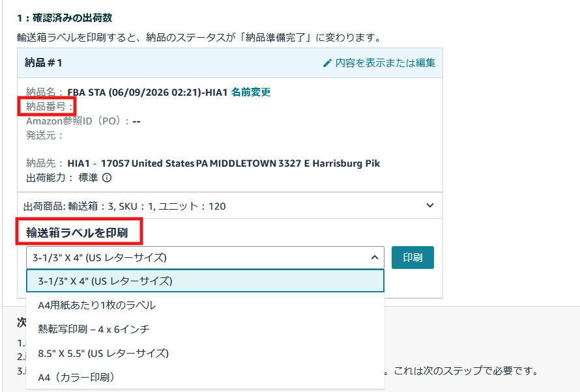Click the 発送元 label
580x392 pixels.
click(x=44, y=135)
